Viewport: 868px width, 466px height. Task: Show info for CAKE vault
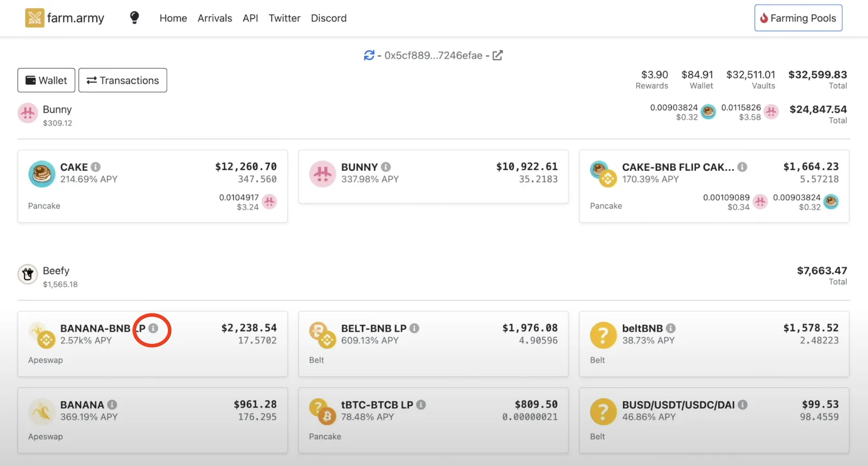click(x=95, y=167)
